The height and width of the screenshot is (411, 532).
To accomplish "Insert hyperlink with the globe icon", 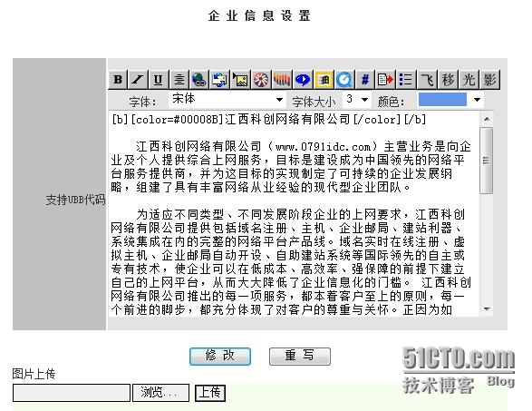I will pyautogui.click(x=199, y=80).
